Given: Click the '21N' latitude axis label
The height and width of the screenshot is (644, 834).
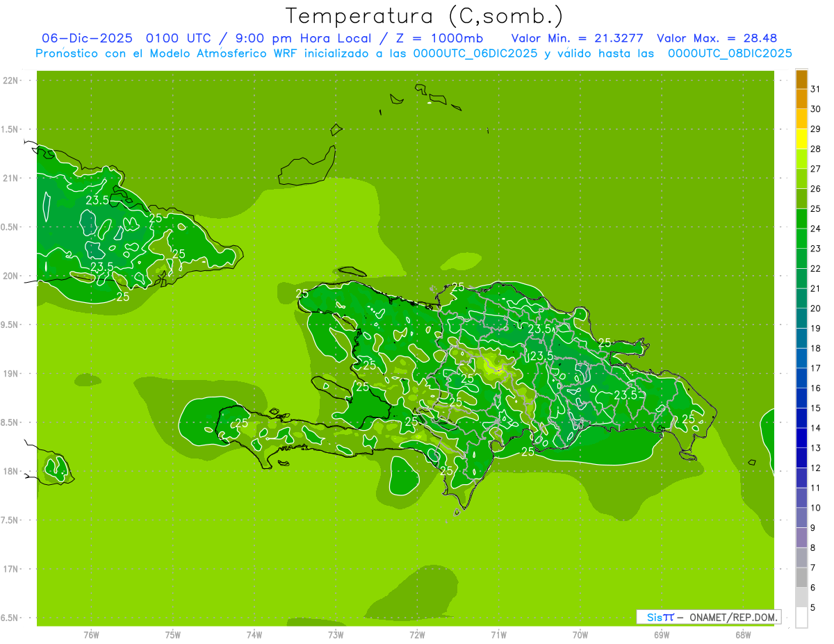Looking at the screenshot, I should click(10, 178).
